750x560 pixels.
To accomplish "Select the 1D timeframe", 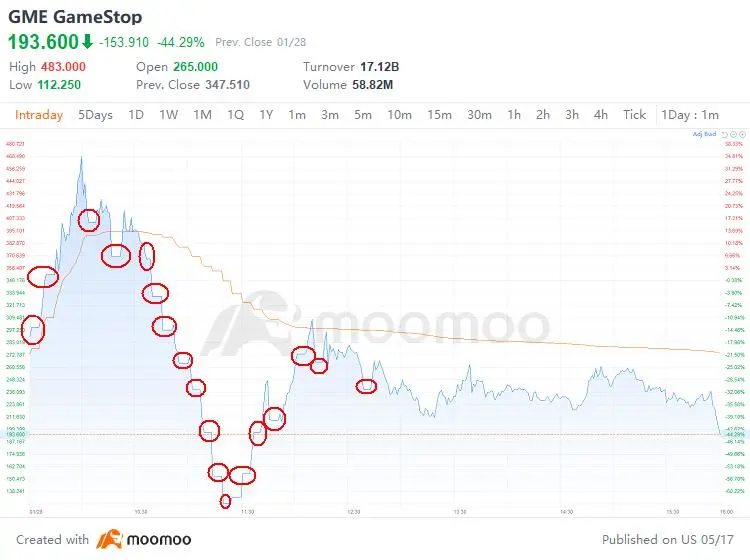I will tap(136, 115).
